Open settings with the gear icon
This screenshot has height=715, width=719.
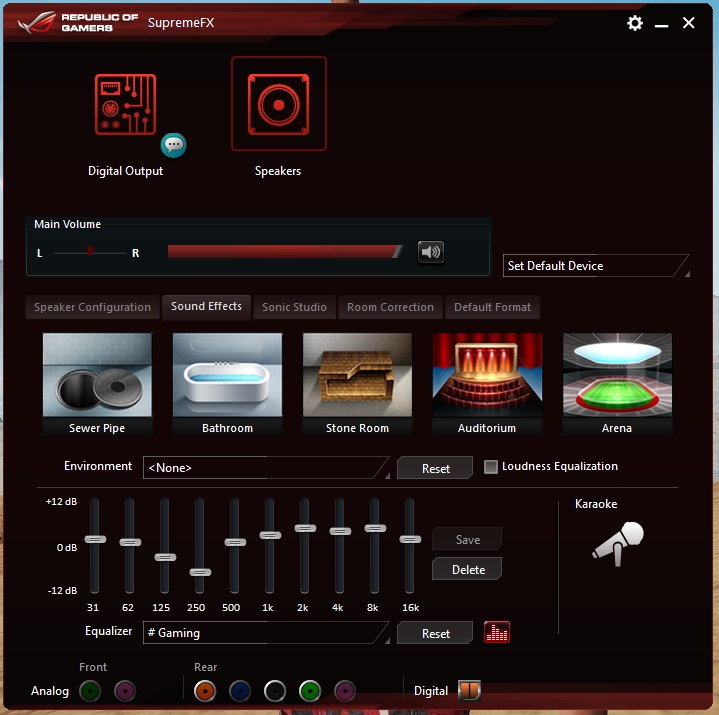point(635,23)
